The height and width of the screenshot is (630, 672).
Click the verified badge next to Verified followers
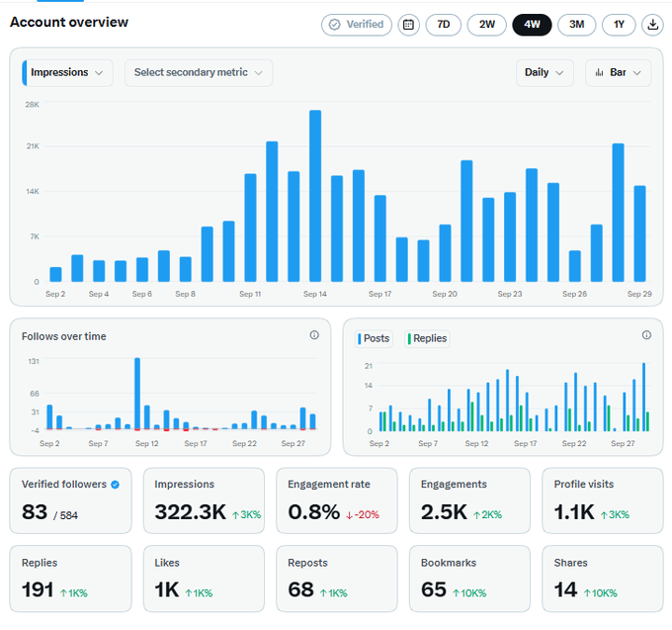pos(115,485)
